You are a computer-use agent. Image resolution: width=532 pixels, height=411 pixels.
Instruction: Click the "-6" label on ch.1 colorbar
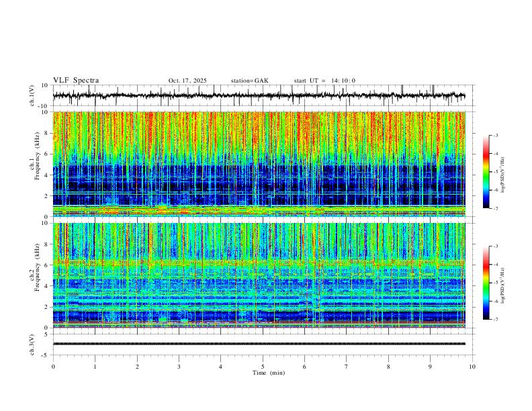496,190
